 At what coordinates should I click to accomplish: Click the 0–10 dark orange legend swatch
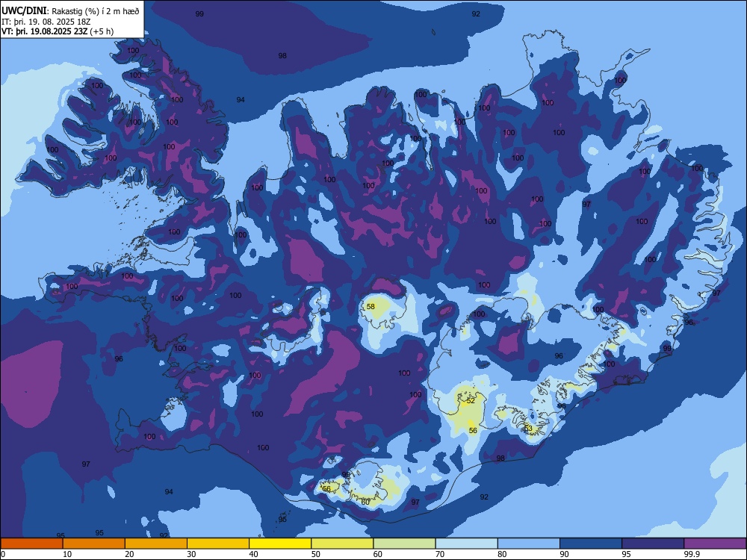click(x=32, y=544)
